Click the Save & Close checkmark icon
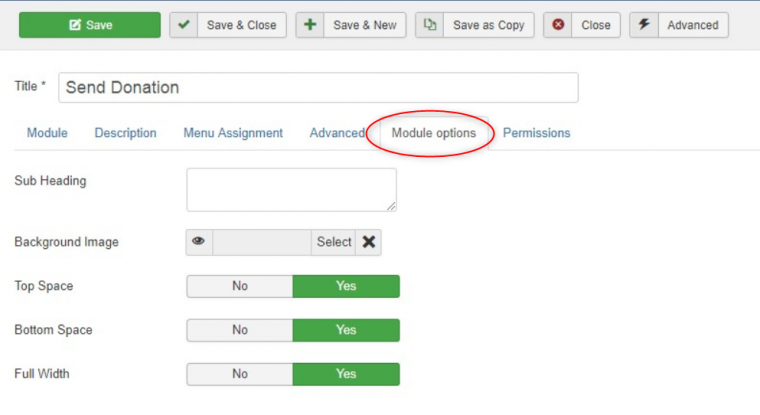The width and height of the screenshot is (760, 415). (184, 25)
